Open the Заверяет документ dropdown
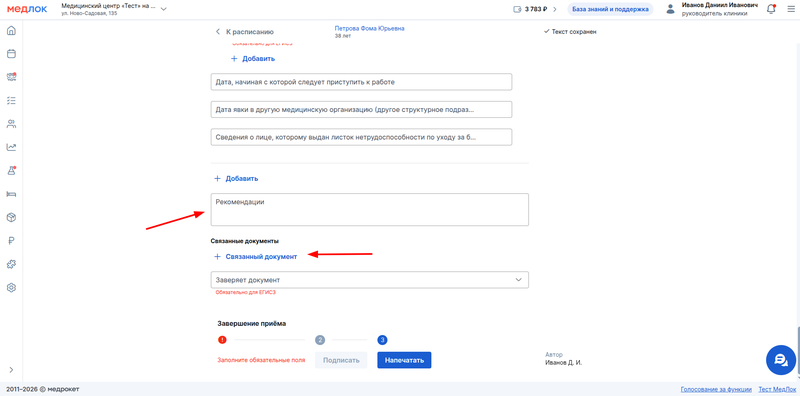 pyautogui.click(x=369, y=280)
